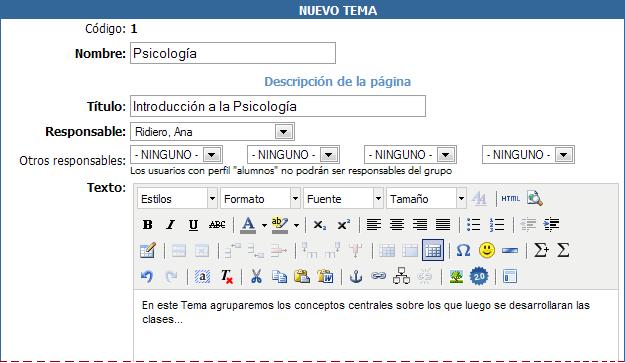Image resolution: width=625 pixels, height=363 pixels.
Task: Click the 'Código:' label
Action: [x=105, y=29]
